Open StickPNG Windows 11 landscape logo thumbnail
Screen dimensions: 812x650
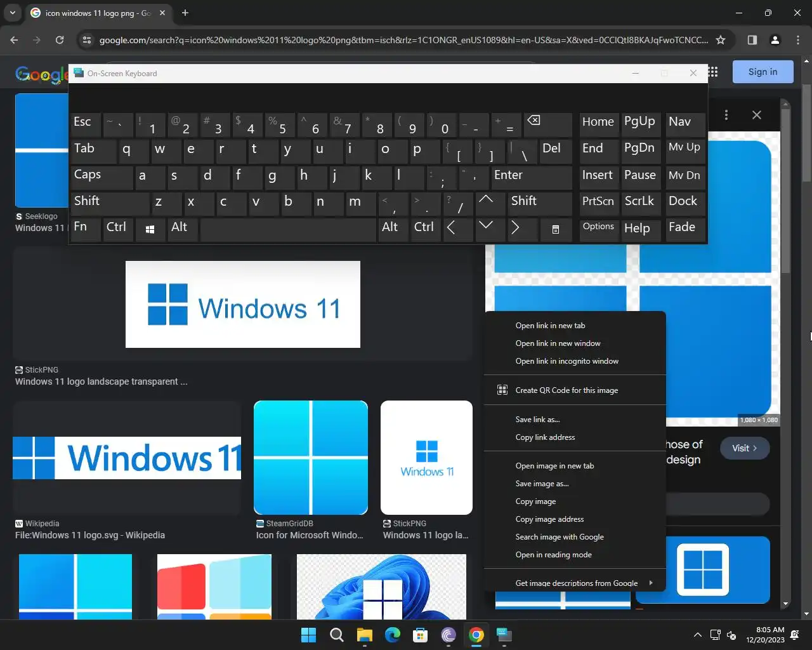point(243,304)
